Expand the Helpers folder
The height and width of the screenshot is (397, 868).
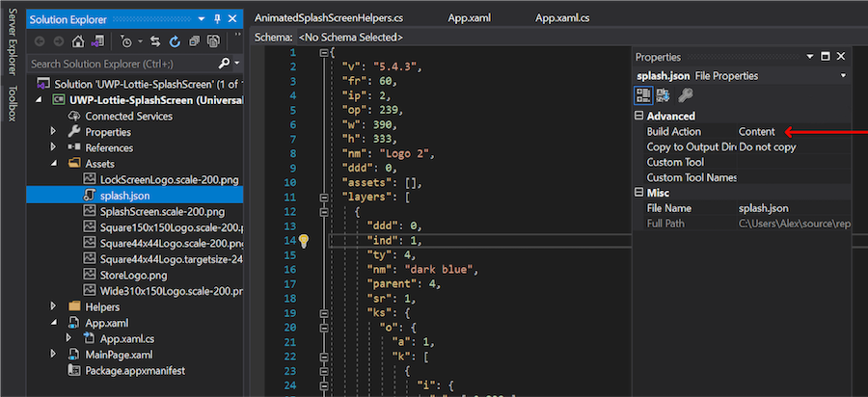pos(53,306)
